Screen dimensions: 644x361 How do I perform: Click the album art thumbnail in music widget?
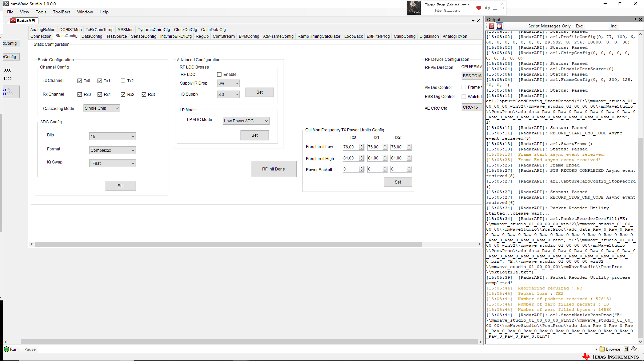tap(414, 8)
